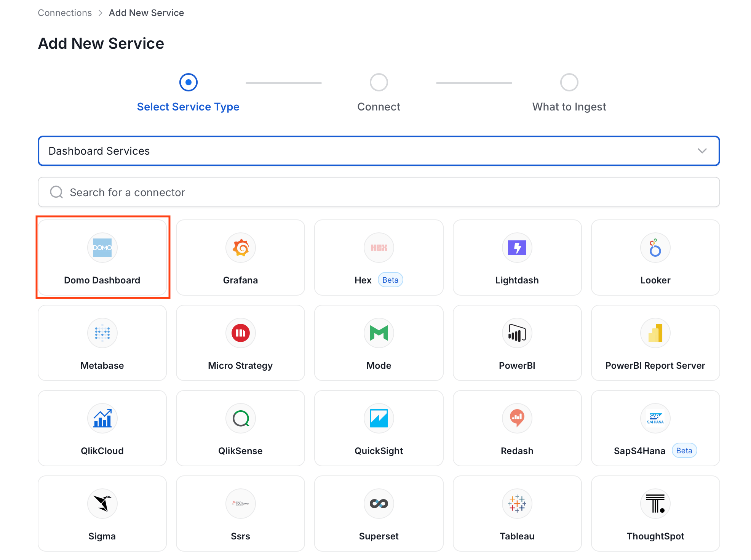Image resolution: width=751 pixels, height=560 pixels.
Task: Click the Micro Strategy red logo icon
Action: coord(240,333)
